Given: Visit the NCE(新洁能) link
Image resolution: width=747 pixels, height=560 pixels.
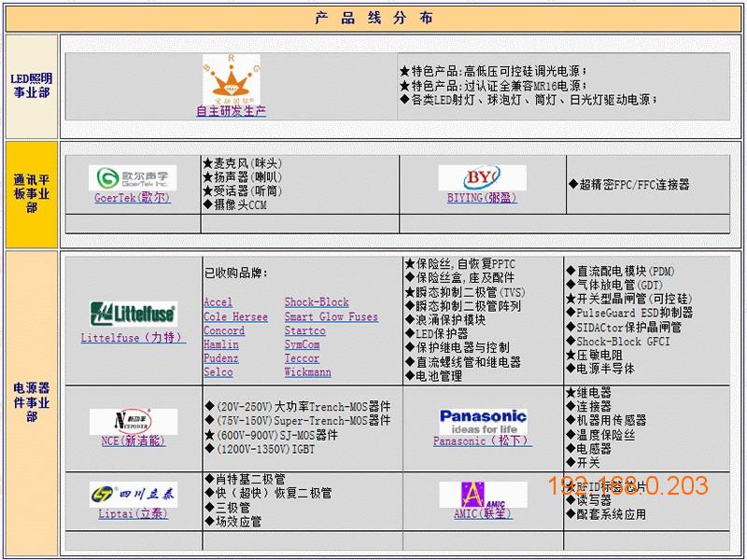Looking at the screenshot, I should coord(134,441).
